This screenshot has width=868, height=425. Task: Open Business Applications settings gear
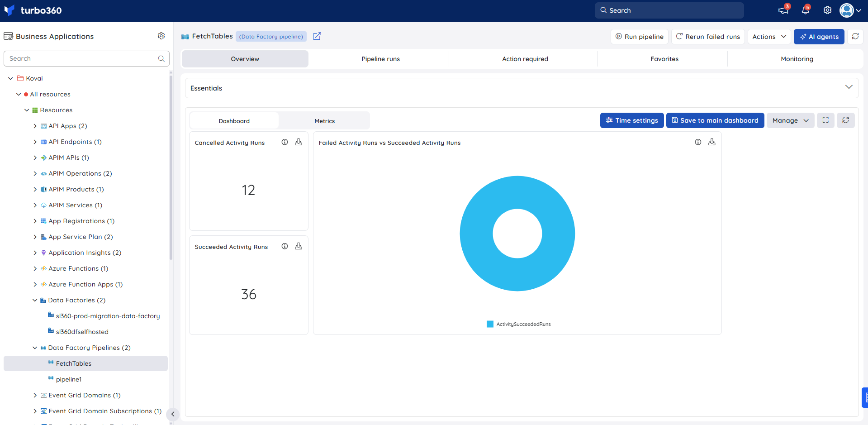[161, 36]
